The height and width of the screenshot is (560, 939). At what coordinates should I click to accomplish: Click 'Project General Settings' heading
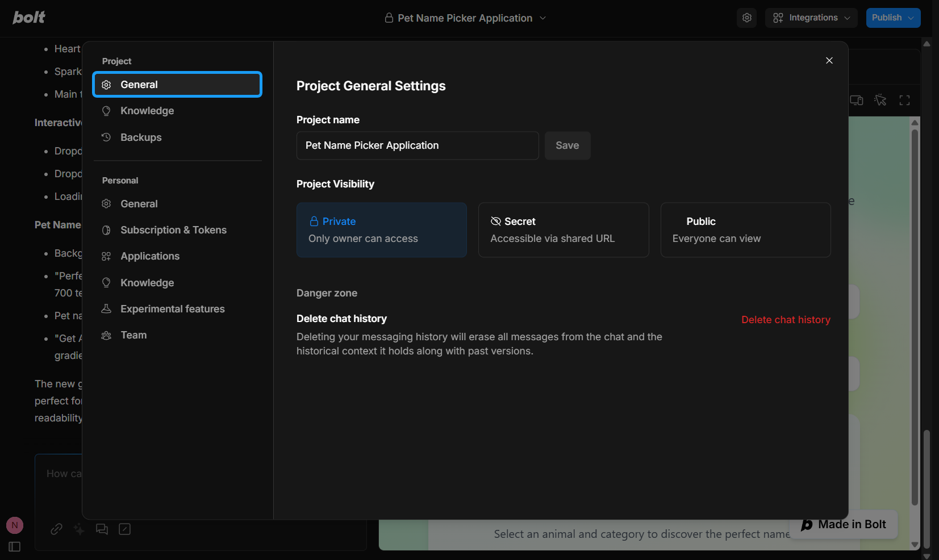coord(371,86)
